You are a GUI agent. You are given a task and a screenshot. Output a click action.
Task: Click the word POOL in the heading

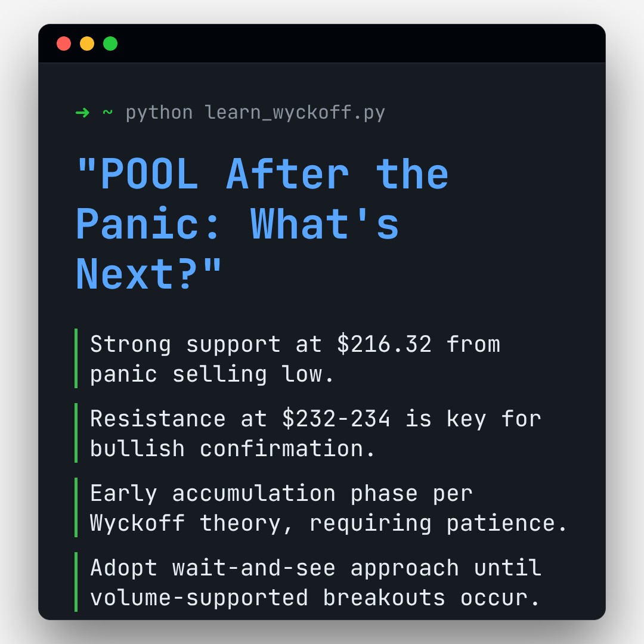tap(149, 175)
